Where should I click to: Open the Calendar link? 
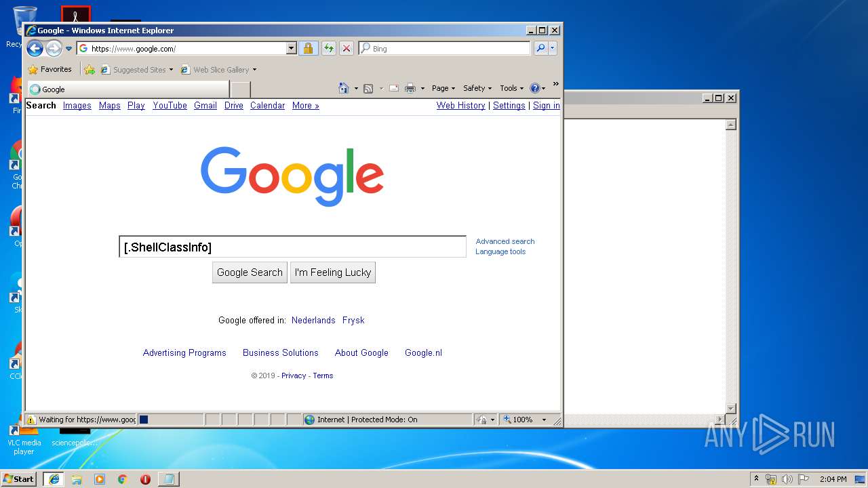[267, 105]
